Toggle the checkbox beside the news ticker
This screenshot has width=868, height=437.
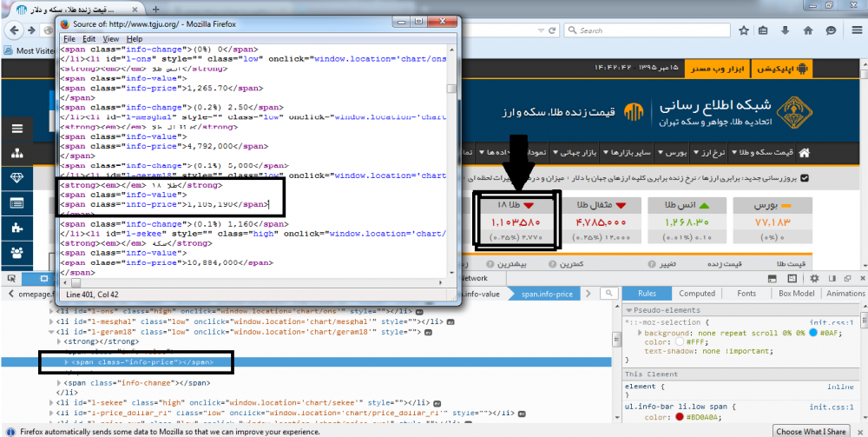[804, 178]
